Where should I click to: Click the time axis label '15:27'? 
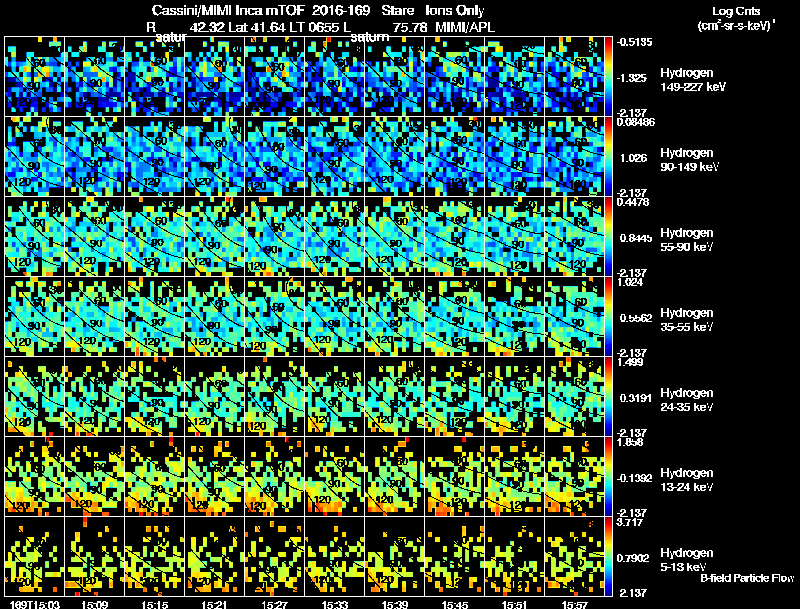tap(275, 605)
